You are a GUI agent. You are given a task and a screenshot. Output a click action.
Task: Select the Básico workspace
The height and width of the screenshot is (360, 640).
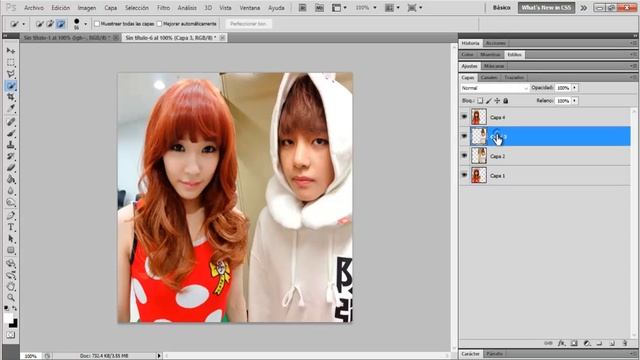coord(501,8)
